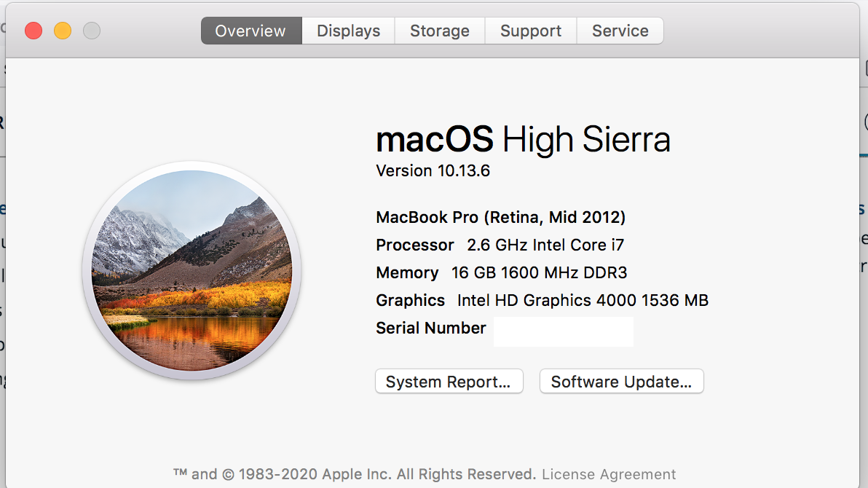Click the Version 10.13.6 text

tap(433, 170)
